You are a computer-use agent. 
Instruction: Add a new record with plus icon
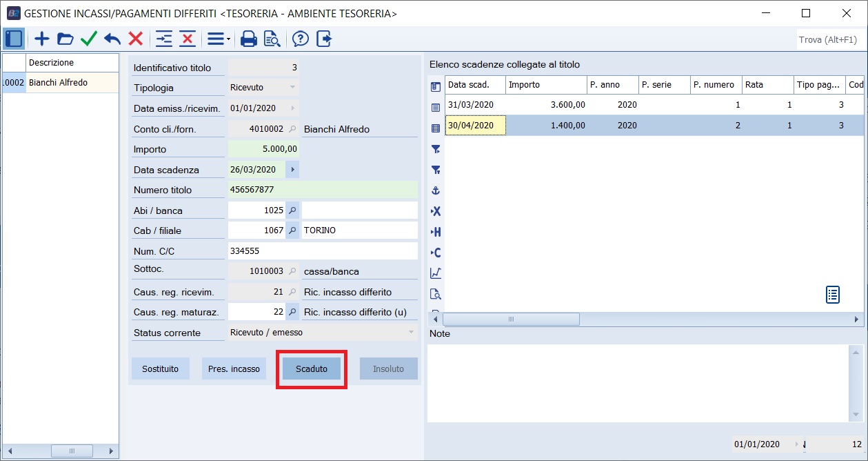42,39
